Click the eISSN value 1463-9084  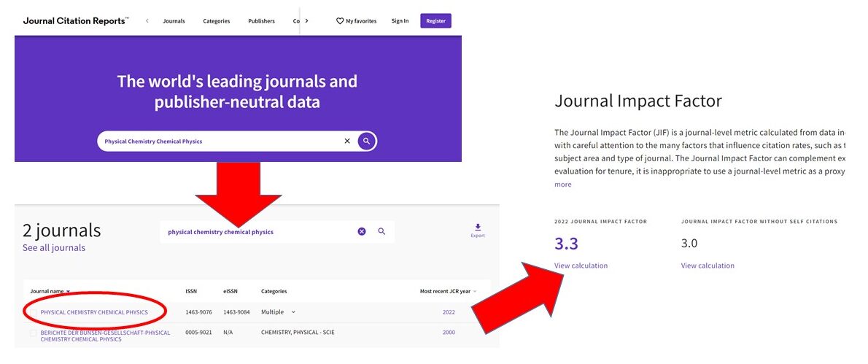[236, 312]
